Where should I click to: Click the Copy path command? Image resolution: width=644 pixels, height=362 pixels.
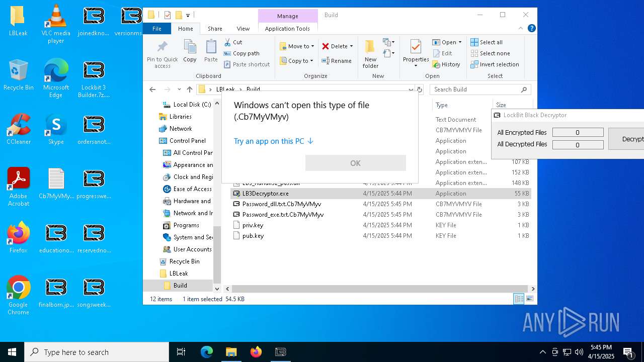tap(242, 53)
